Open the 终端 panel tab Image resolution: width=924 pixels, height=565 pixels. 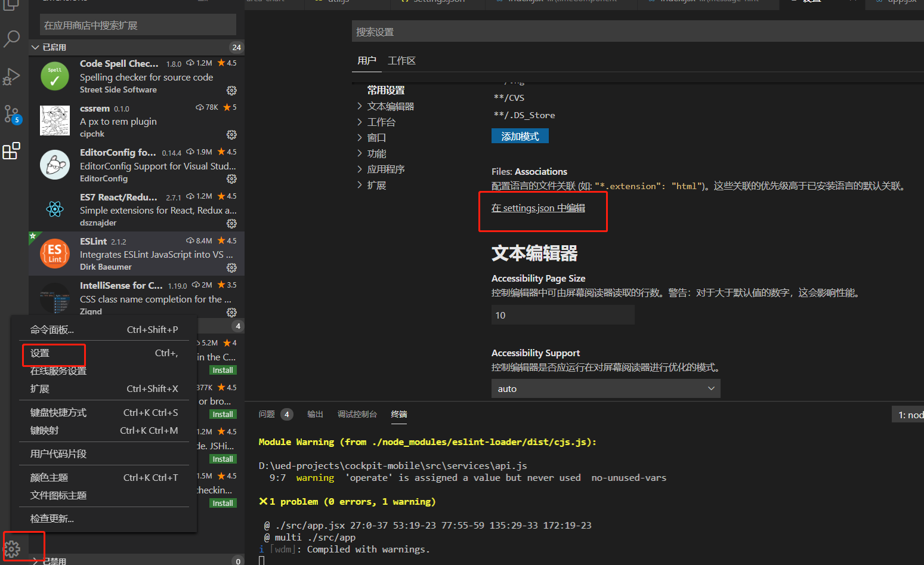click(x=398, y=414)
